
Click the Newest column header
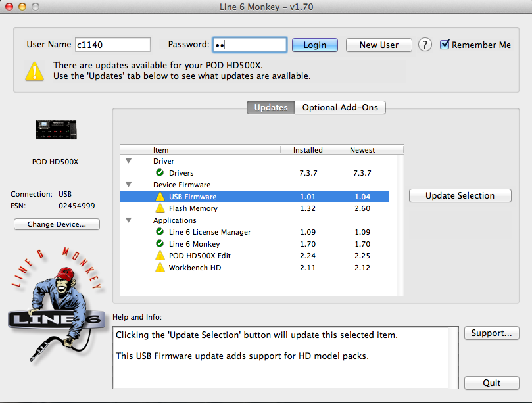pyautogui.click(x=362, y=150)
